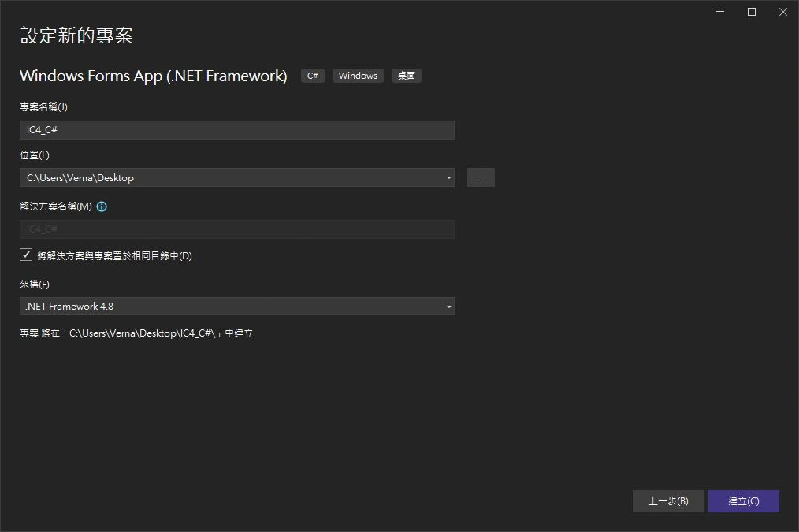Click the same-directory checkbox label text
The image size is (799, 532).
pos(114,256)
